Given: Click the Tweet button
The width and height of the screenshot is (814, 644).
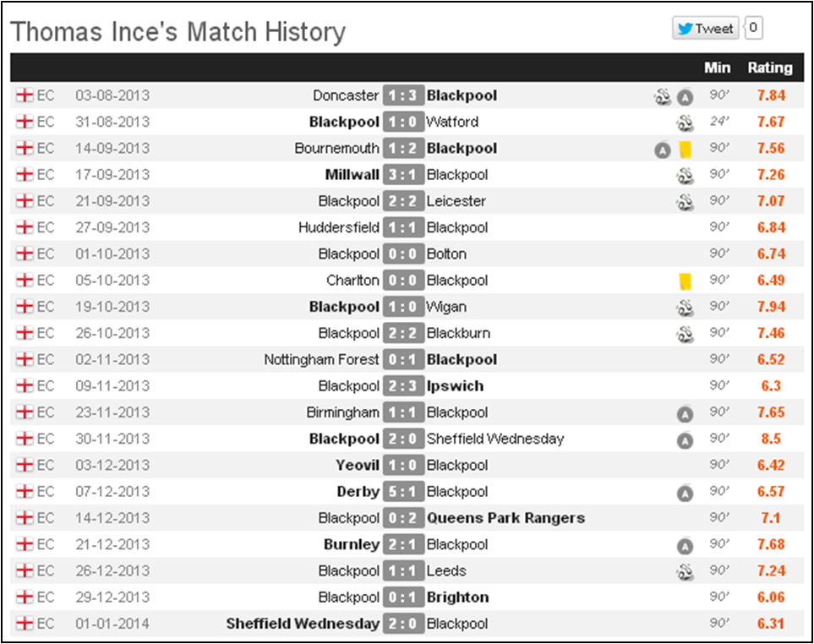Looking at the screenshot, I should tap(706, 28).
